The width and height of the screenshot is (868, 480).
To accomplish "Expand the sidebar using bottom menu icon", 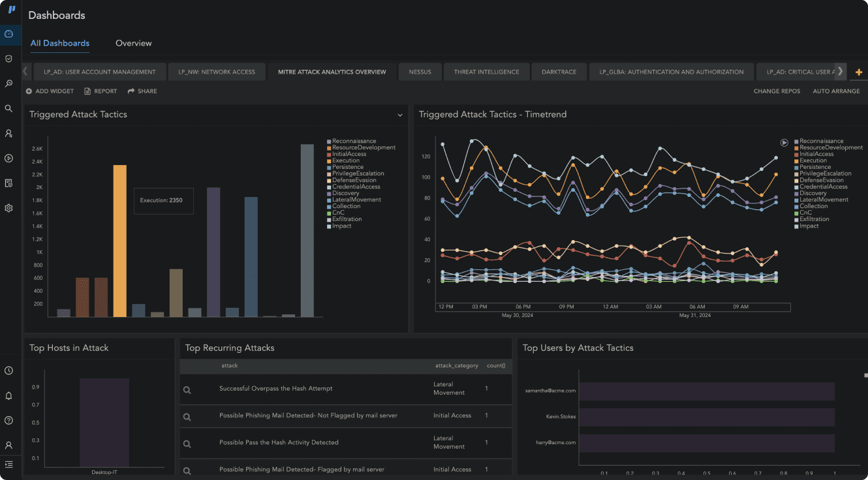I will (9, 464).
